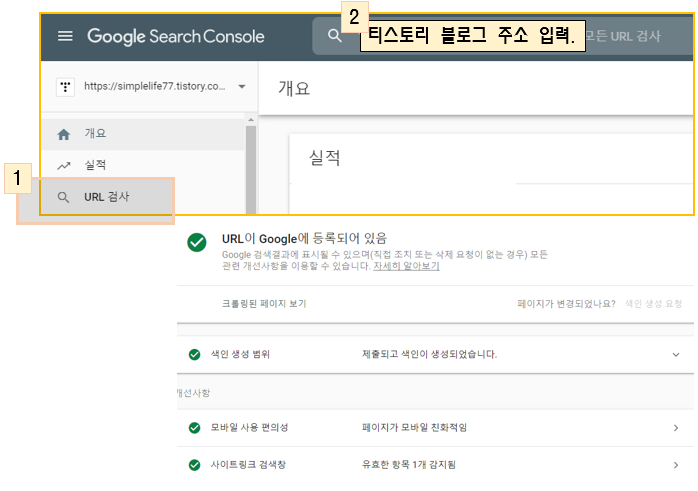Screen dimensions: 698x491
Task: Click the home icon beside 개요
Action: tap(64, 134)
